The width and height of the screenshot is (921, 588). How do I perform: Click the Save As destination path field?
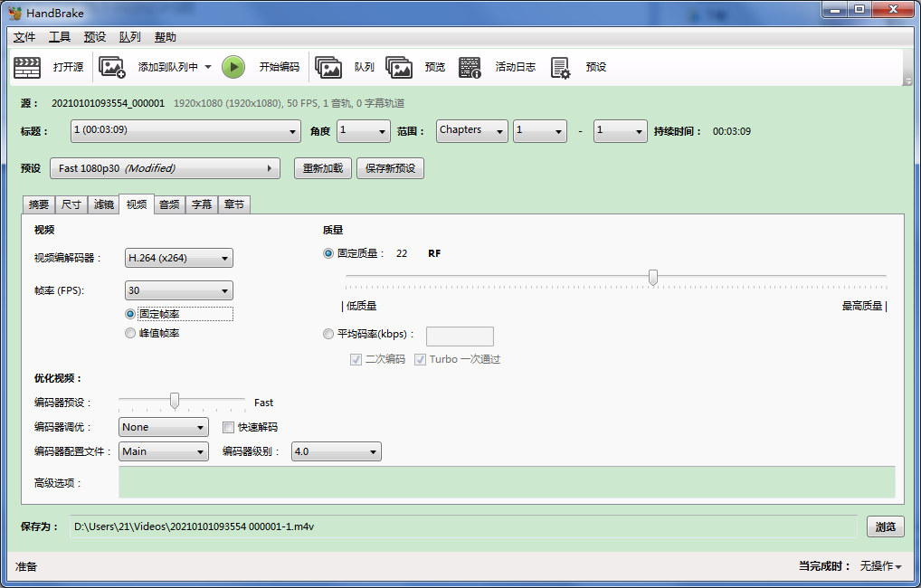[463, 526]
